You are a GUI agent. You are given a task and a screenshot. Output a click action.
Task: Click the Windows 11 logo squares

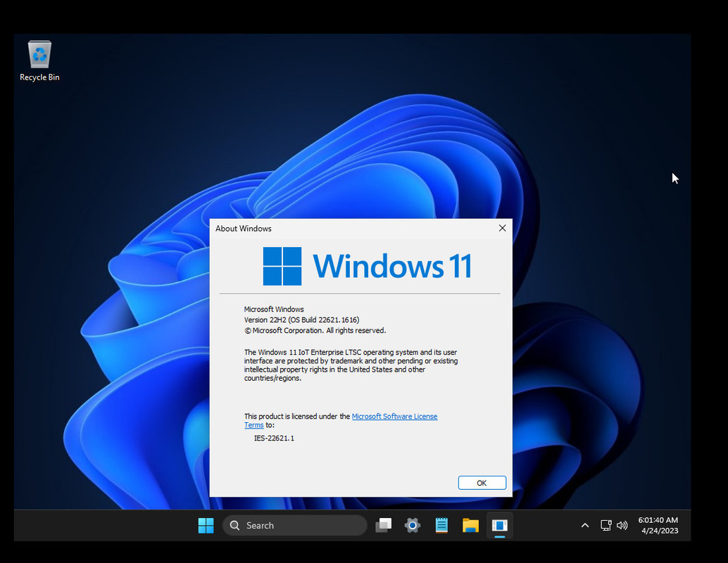282,267
